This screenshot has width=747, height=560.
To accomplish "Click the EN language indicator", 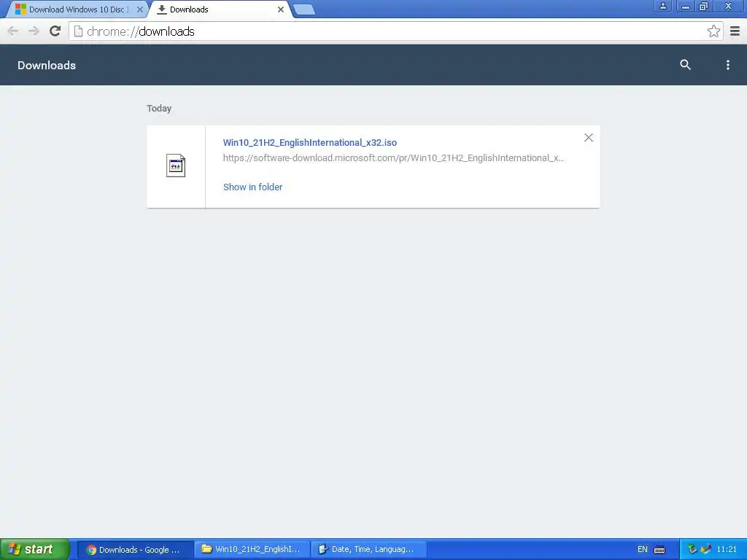I will (x=643, y=550).
